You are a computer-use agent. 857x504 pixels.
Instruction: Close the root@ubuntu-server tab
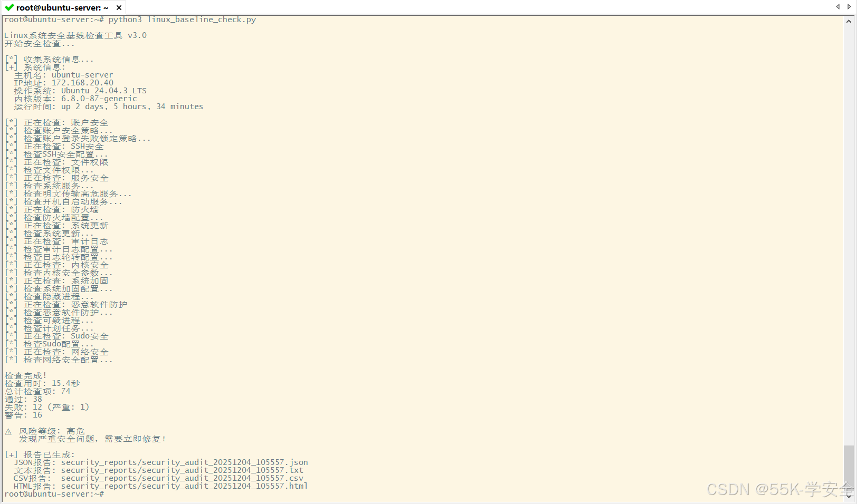[119, 8]
